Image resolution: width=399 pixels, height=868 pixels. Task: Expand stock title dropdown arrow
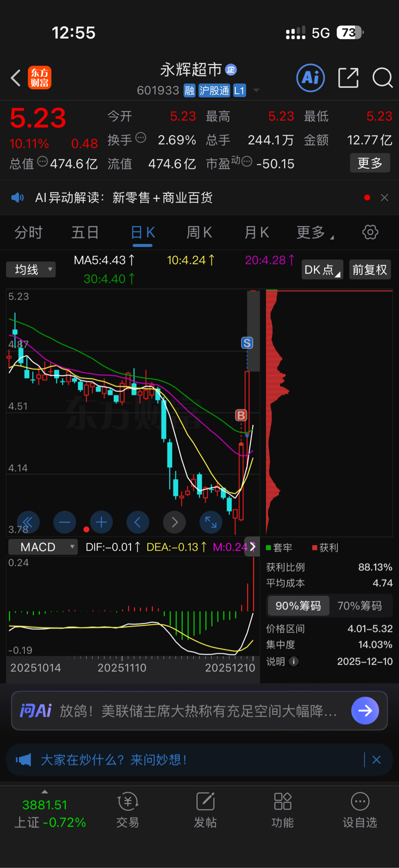(x=256, y=90)
